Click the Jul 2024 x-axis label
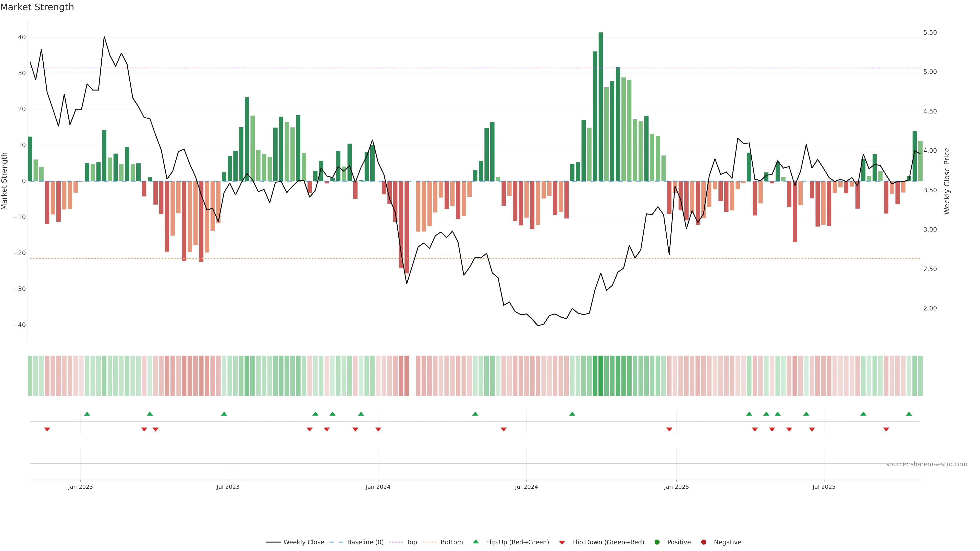The image size is (980, 551). click(526, 487)
